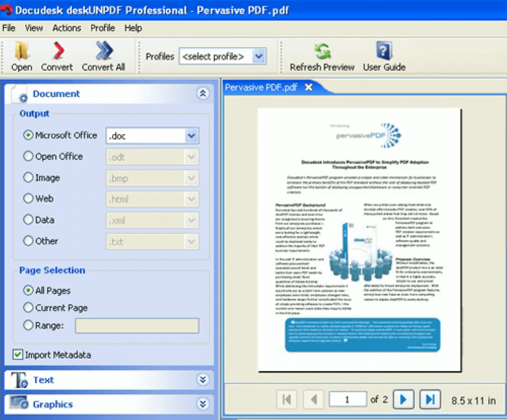
Task: Jump to the last page
Action: (430, 400)
